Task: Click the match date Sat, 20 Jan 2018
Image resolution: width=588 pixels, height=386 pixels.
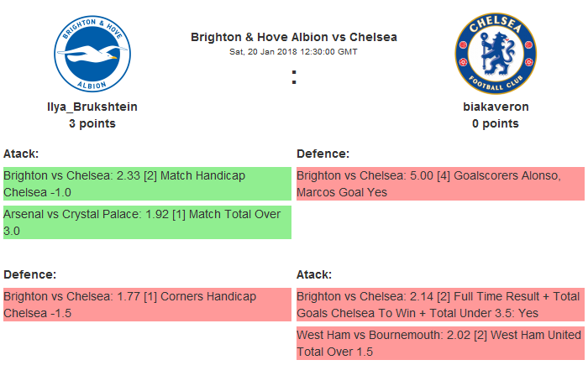Action: pyautogui.click(x=294, y=51)
